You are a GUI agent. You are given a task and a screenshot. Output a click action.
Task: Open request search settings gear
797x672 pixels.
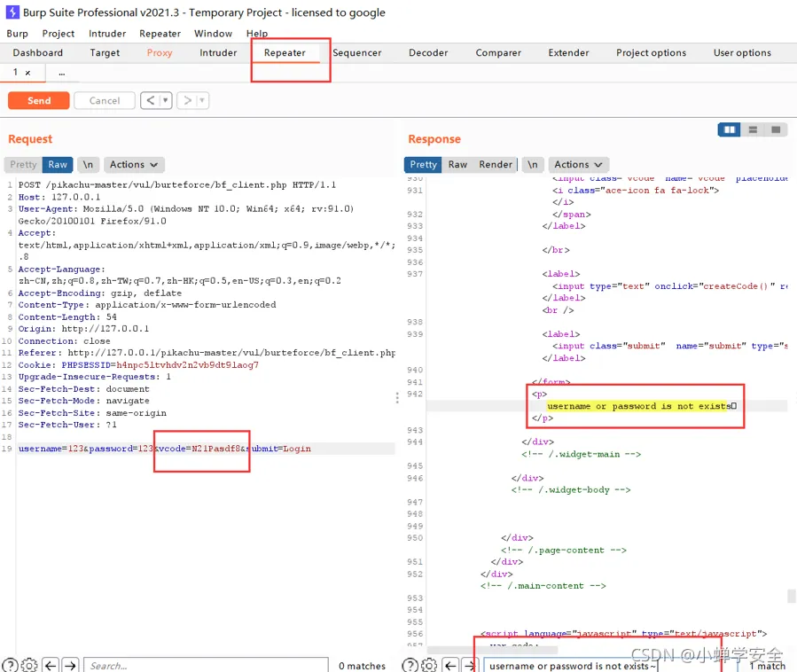pos(29,665)
